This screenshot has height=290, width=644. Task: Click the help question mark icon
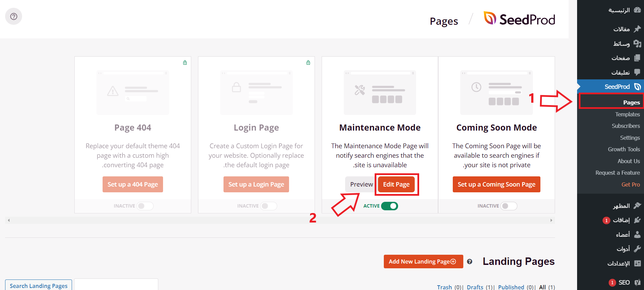[x=14, y=16]
